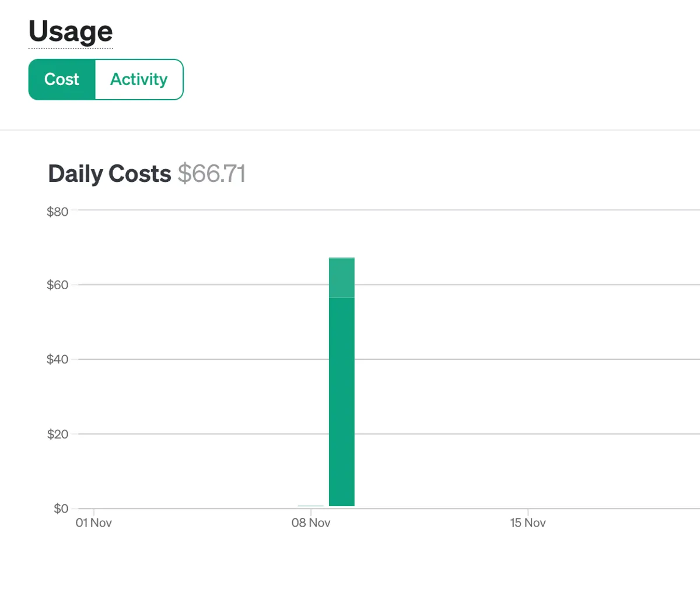This screenshot has height=607, width=700.
Task: Select the 01 Nov date label
Action: point(93,523)
